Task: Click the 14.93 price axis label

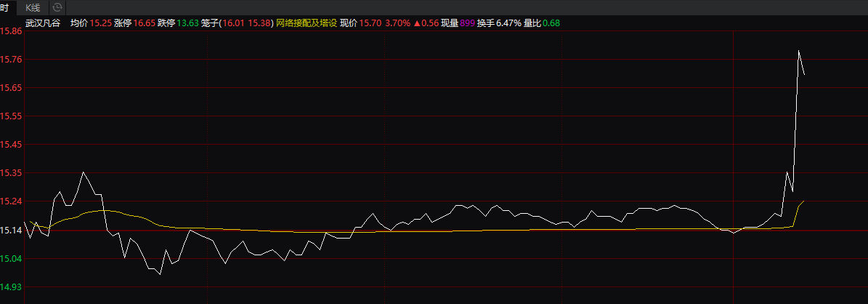Action: [11, 287]
